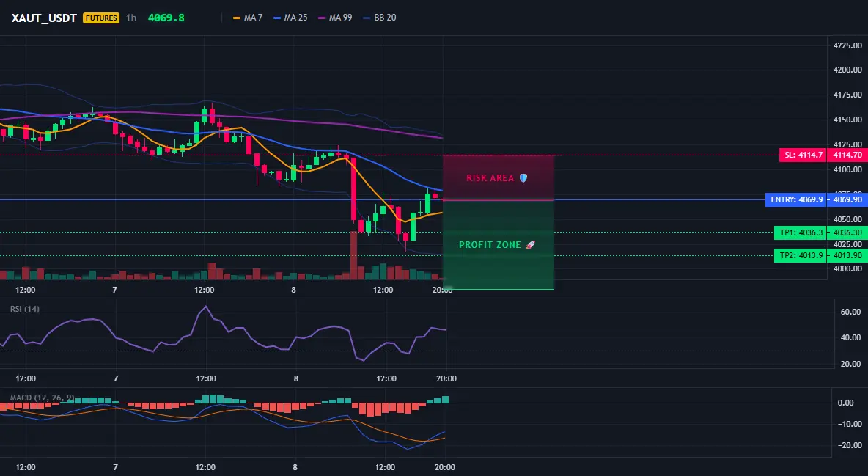Click the large red volume bar

pyautogui.click(x=353, y=255)
